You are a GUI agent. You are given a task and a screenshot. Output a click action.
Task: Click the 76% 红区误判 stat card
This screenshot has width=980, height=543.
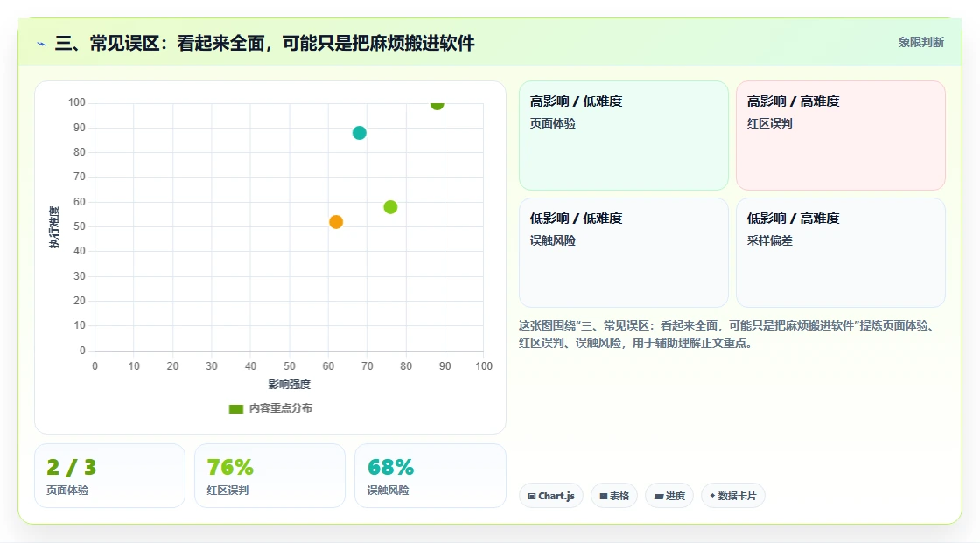[270, 476]
